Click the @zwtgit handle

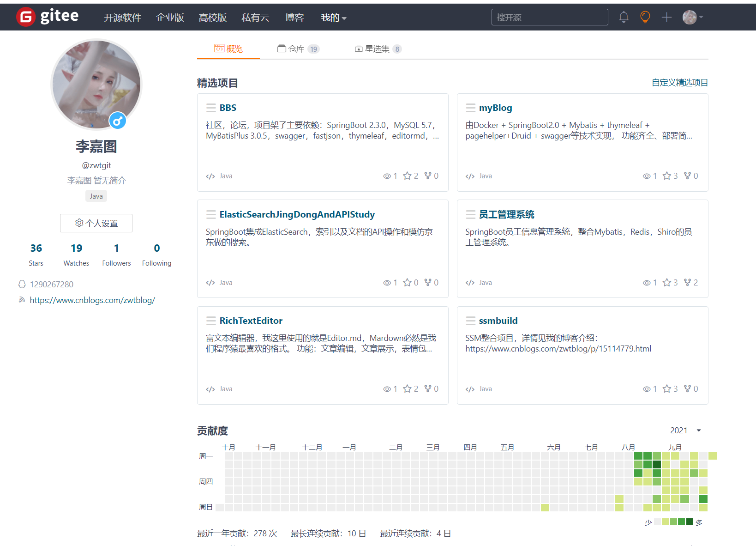pos(96,165)
